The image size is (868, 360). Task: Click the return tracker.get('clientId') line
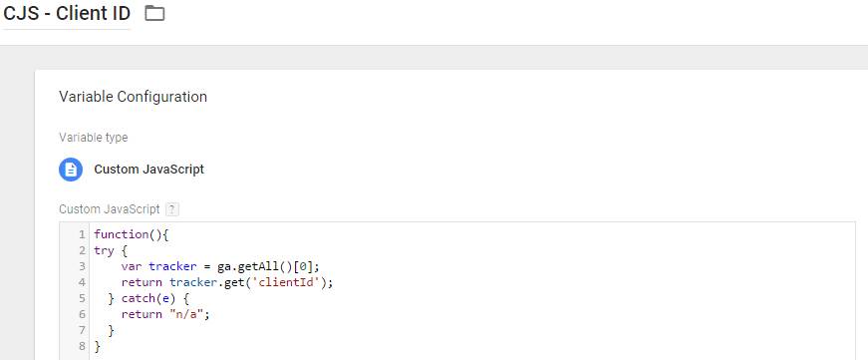tap(227, 282)
